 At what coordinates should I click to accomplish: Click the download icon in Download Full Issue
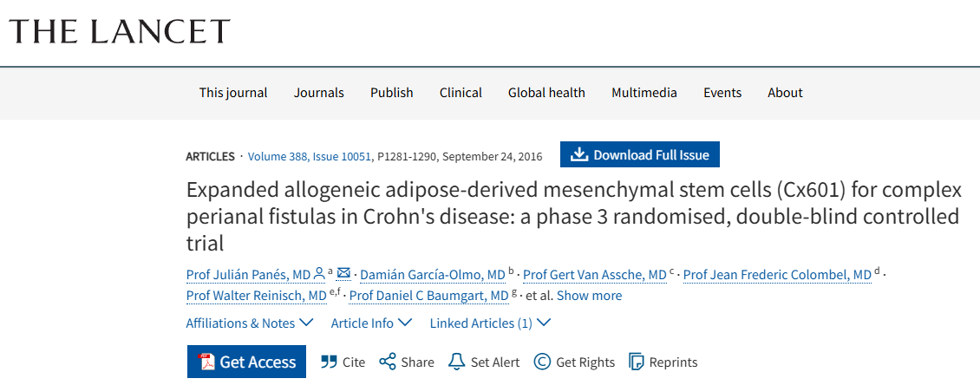point(578,155)
